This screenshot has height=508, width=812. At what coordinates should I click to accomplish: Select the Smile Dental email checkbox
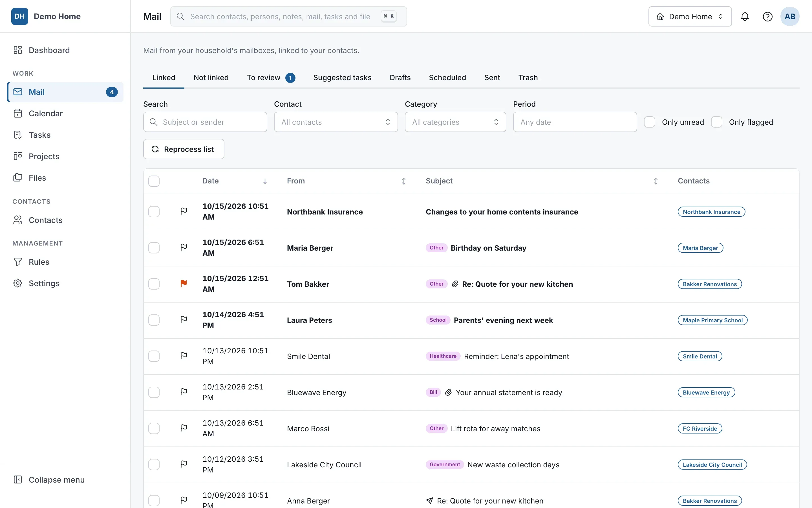point(154,356)
